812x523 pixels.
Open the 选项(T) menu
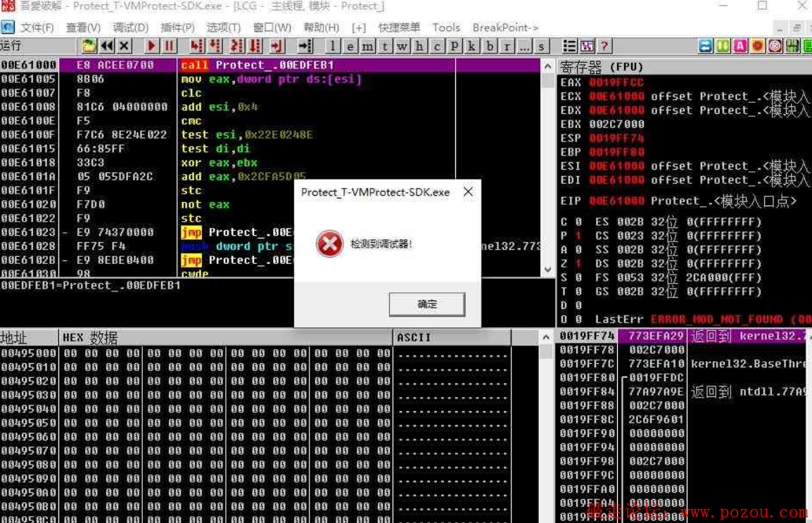click(x=224, y=27)
